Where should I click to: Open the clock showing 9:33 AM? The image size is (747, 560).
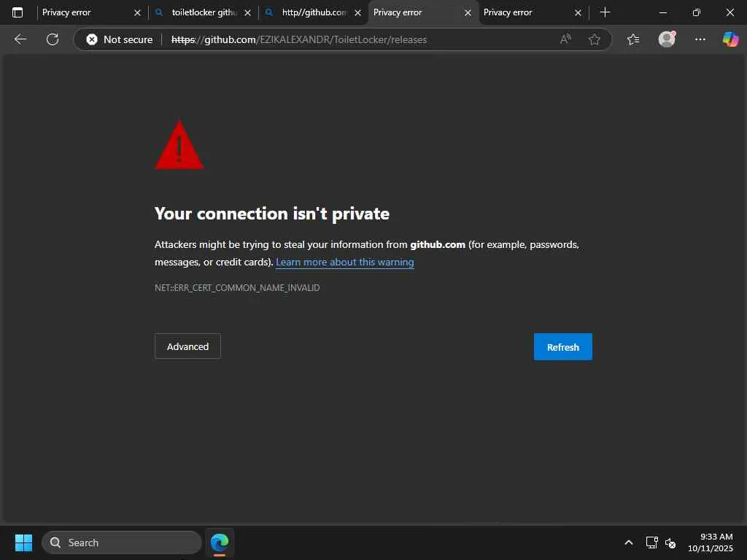click(710, 542)
